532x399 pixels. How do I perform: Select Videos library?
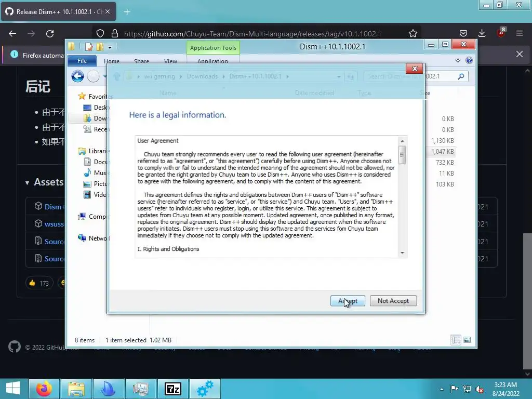tap(96, 194)
